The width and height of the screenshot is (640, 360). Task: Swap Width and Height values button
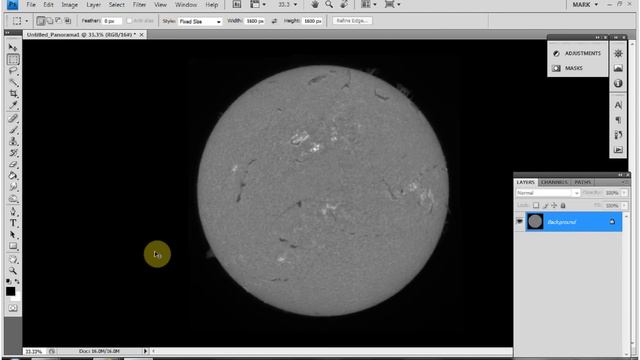pyautogui.click(x=274, y=21)
